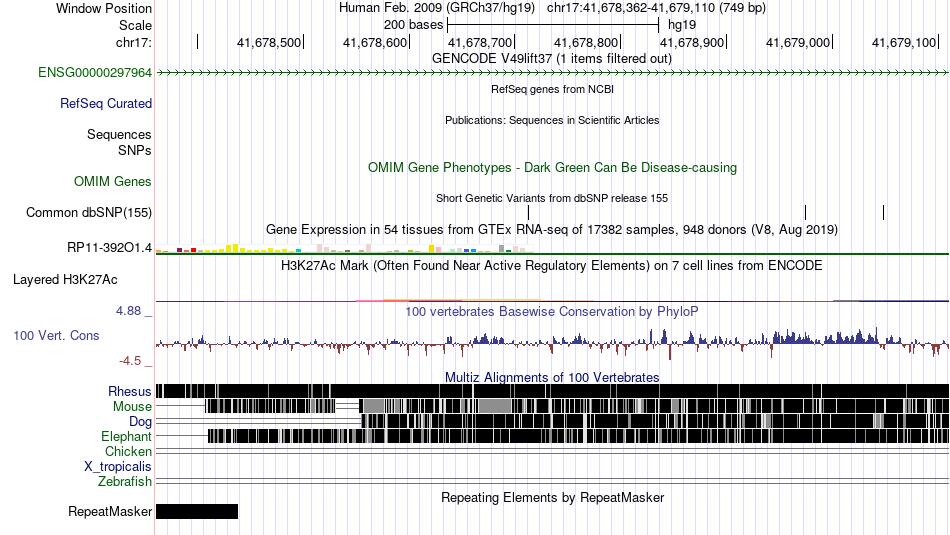
Task: Click the GTEx RP11-392O1.4 expression bar graph
Action: (x=344, y=248)
